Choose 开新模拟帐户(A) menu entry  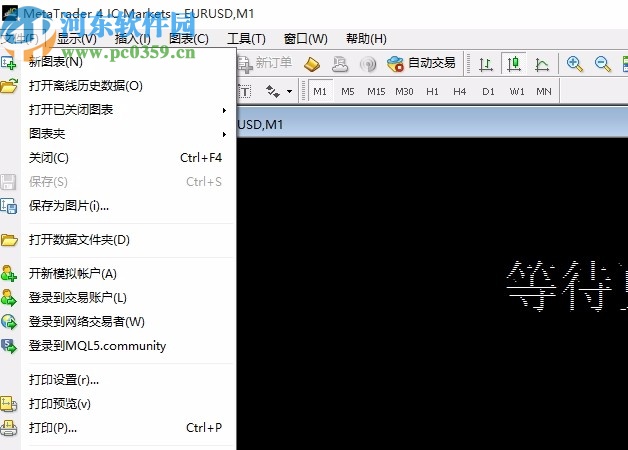click(x=118, y=274)
